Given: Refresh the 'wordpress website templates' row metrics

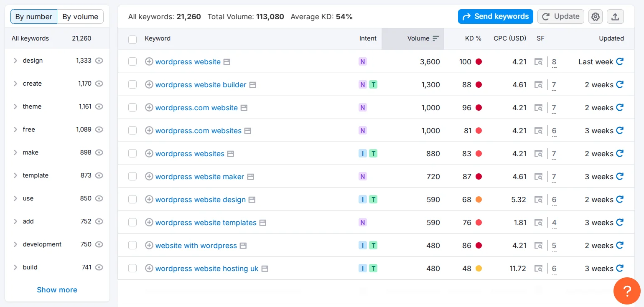Looking at the screenshot, I should pos(620,222).
